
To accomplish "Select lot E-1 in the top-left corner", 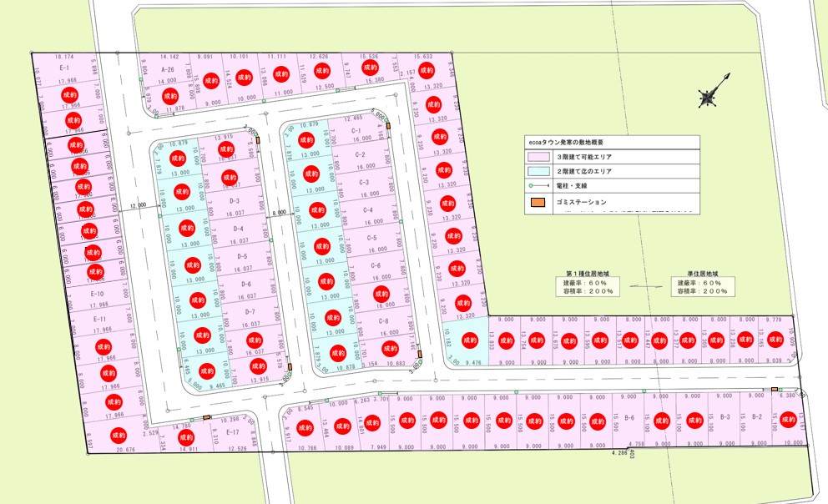I will pos(63,68).
